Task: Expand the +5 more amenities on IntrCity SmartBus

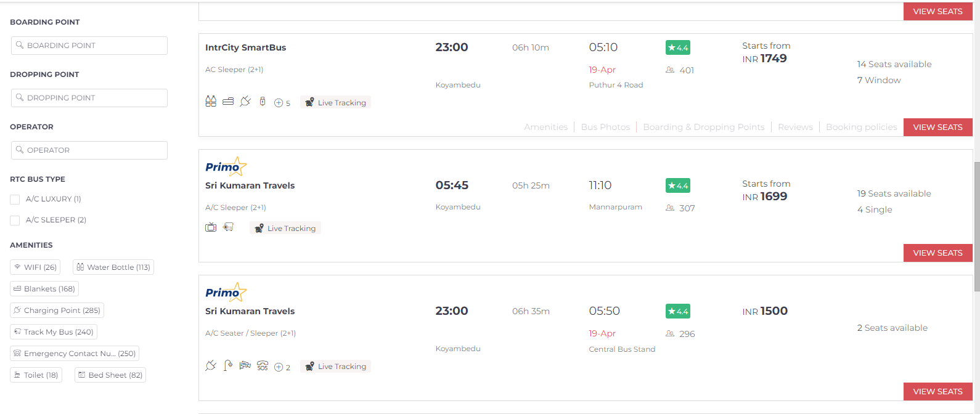Action: point(282,103)
